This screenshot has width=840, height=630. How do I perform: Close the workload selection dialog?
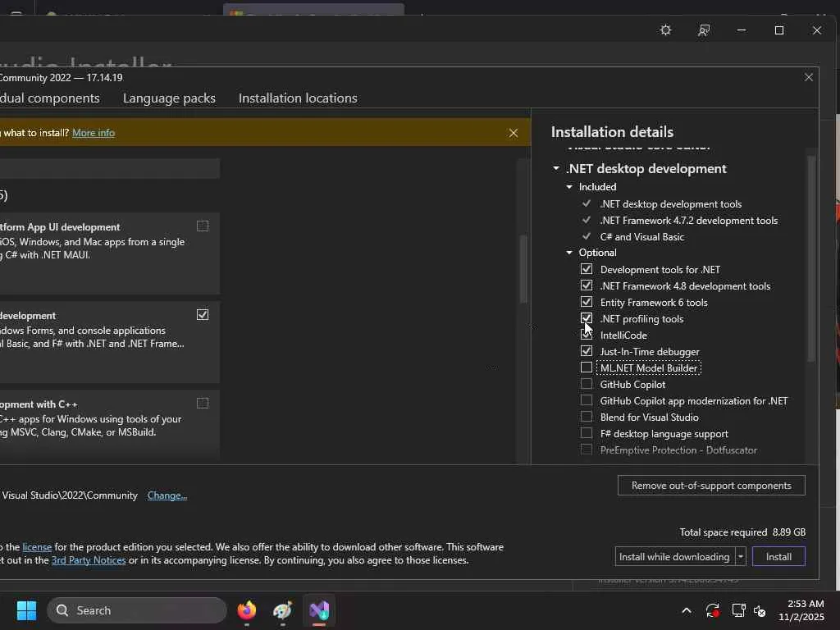click(x=808, y=78)
